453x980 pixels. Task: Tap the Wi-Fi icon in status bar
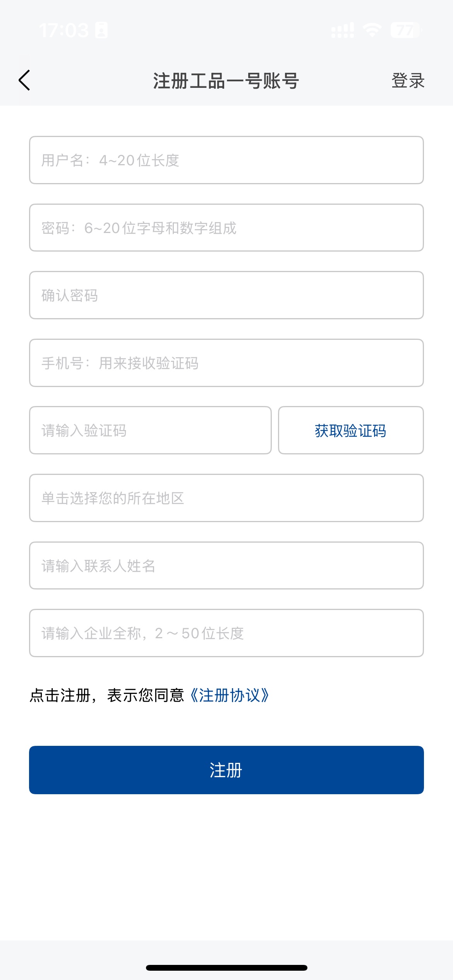pos(372,30)
